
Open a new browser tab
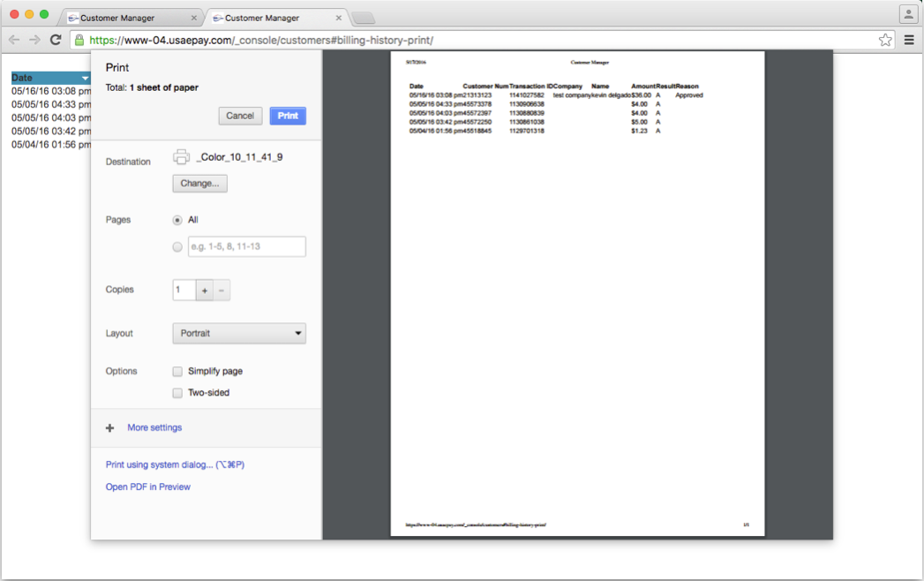(363, 16)
